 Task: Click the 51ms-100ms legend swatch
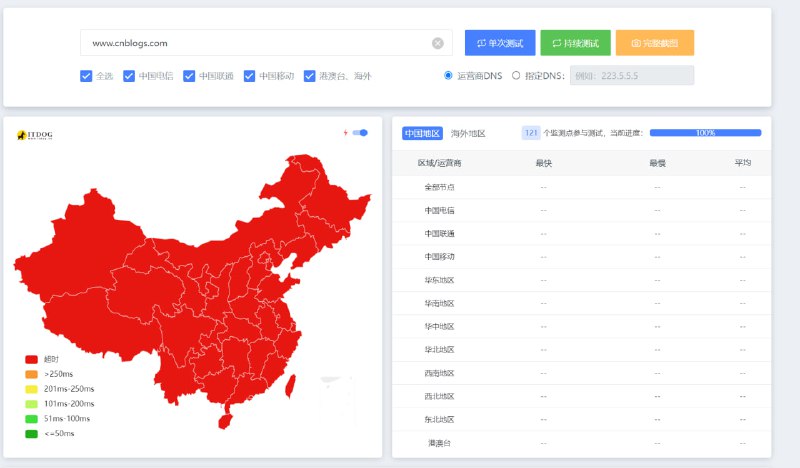point(32,418)
